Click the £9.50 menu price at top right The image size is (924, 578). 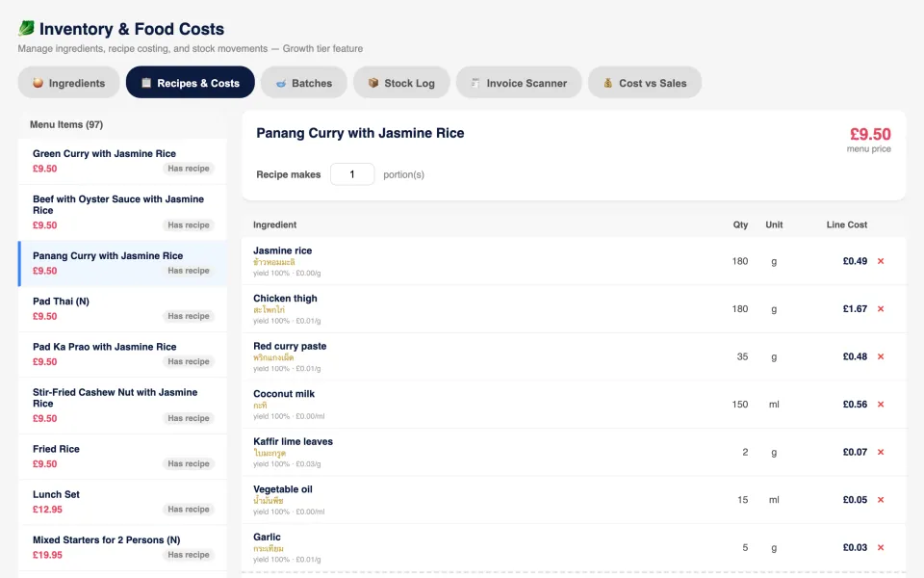click(870, 135)
